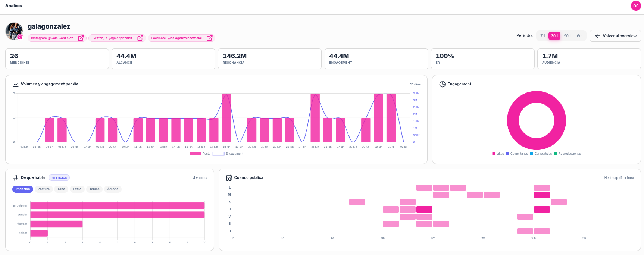Viewport: 644px width, 255px height.
Task: Select the 30d period
Action: click(554, 36)
